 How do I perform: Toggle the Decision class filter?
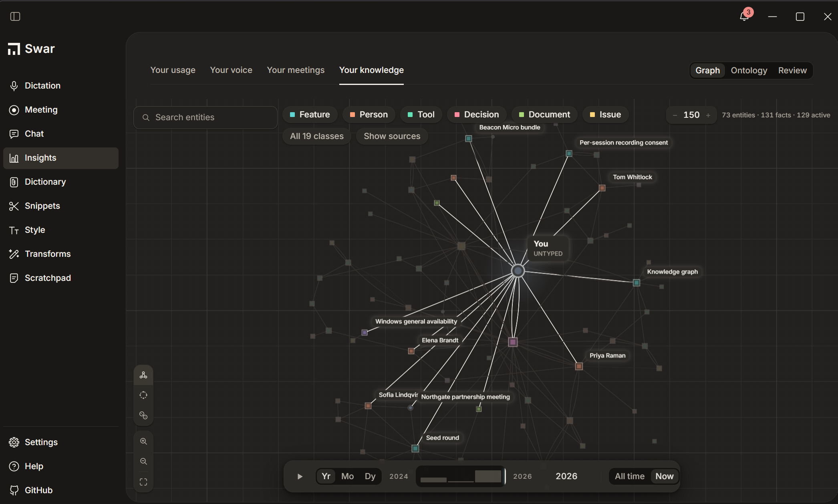click(x=477, y=115)
